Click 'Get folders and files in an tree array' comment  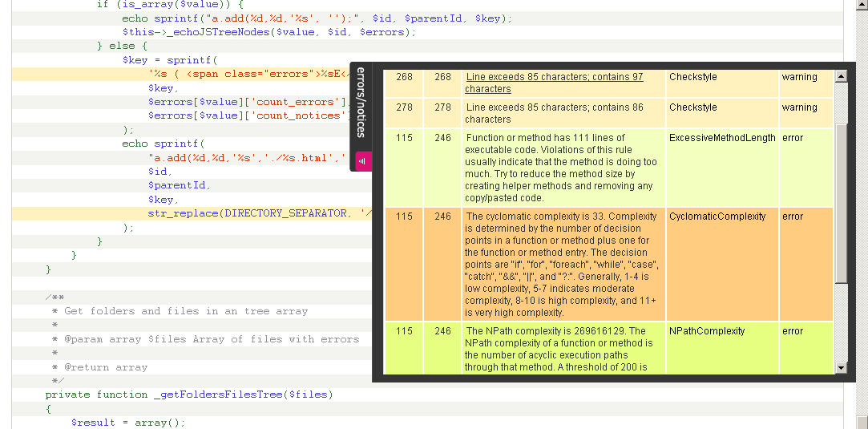(180, 311)
